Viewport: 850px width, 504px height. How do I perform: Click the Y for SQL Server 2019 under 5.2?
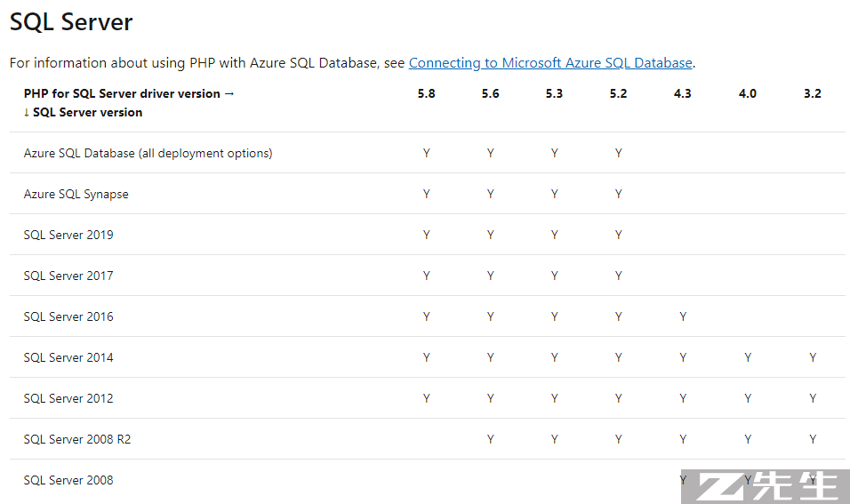pyautogui.click(x=619, y=235)
